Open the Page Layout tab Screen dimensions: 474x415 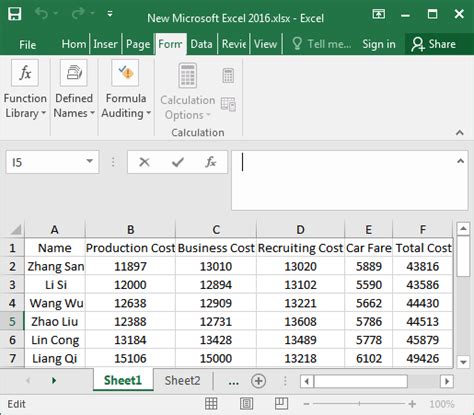pos(138,44)
